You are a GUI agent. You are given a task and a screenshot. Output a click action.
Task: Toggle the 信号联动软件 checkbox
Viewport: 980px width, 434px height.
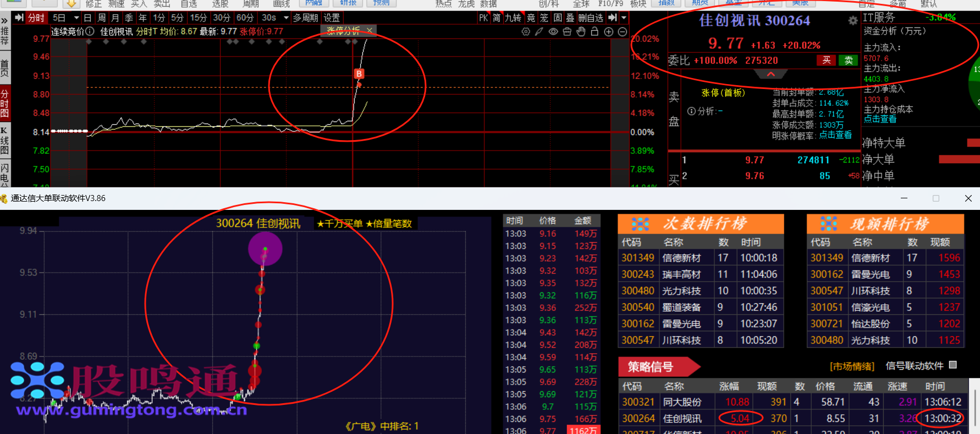(x=953, y=365)
